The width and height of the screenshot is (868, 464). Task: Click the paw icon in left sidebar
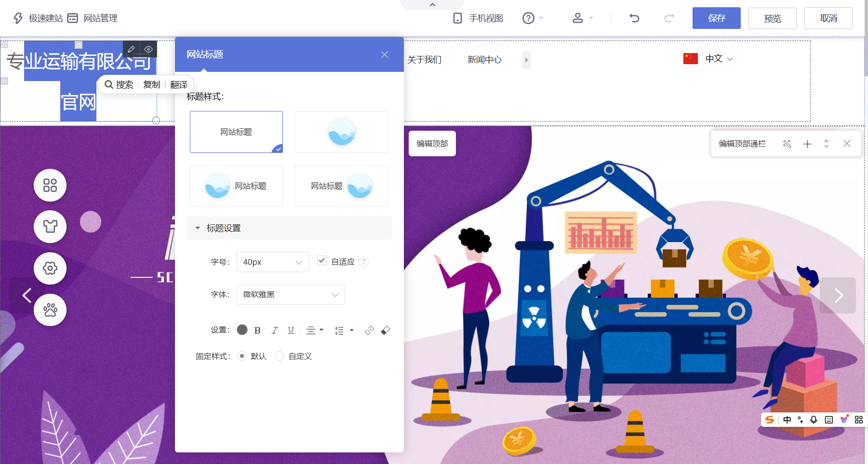pyautogui.click(x=50, y=310)
